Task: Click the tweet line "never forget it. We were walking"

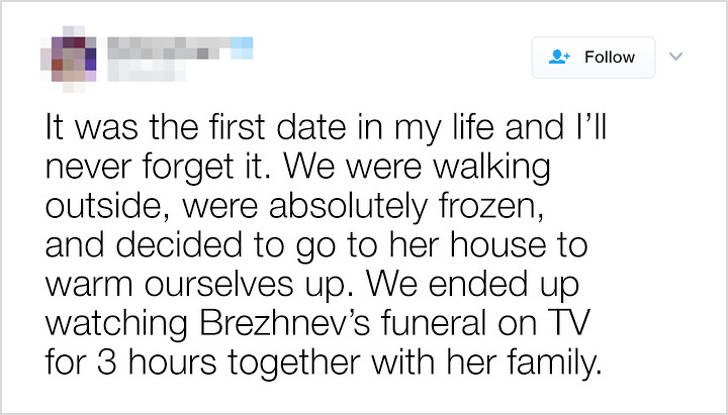Action: (x=298, y=166)
